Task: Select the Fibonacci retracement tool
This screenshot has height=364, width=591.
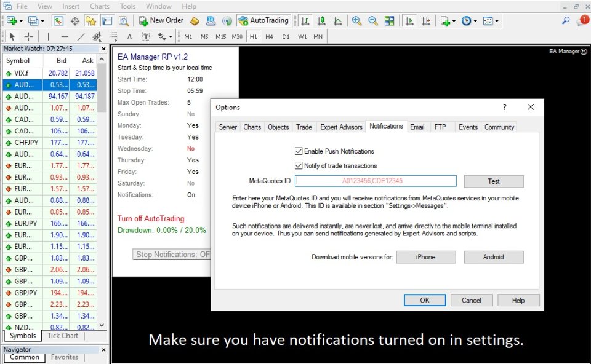Action: (113, 36)
